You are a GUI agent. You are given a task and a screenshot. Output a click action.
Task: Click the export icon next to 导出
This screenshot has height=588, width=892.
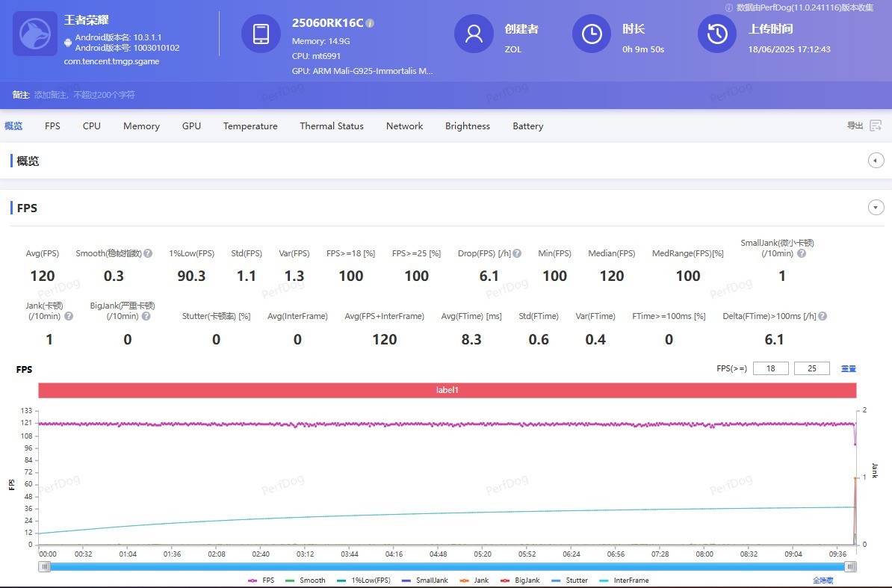pyautogui.click(x=876, y=126)
